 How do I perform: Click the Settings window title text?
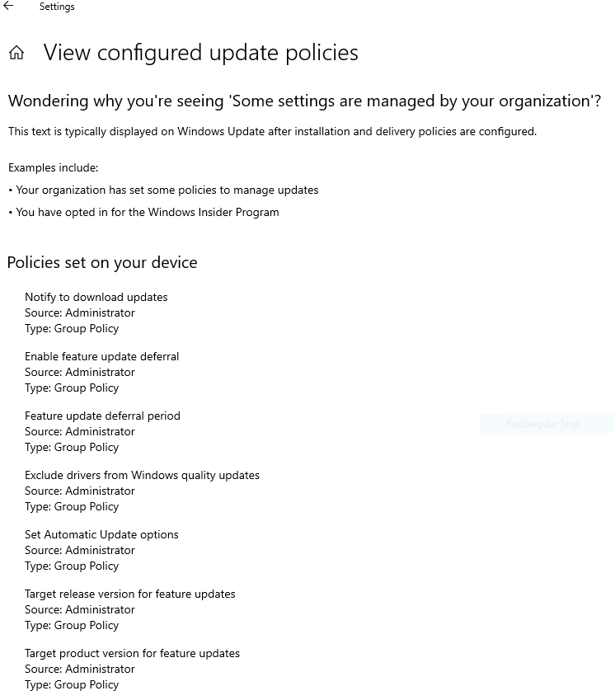[57, 7]
